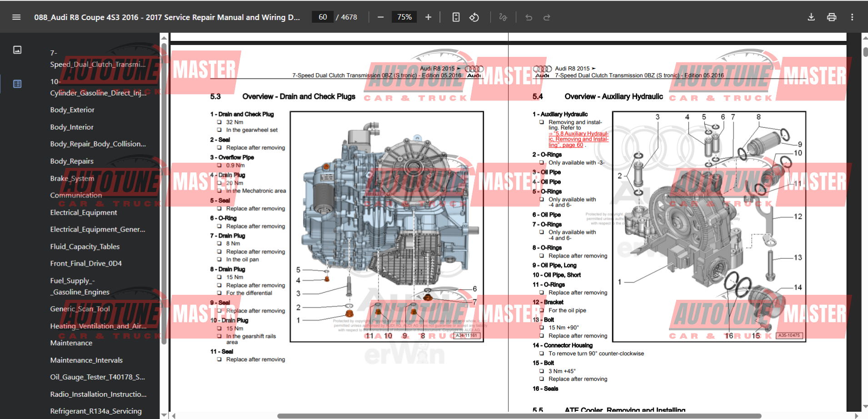Viewport: 868px width, 419px height.
Task: Open Brake_System outline entry
Action: click(x=72, y=178)
